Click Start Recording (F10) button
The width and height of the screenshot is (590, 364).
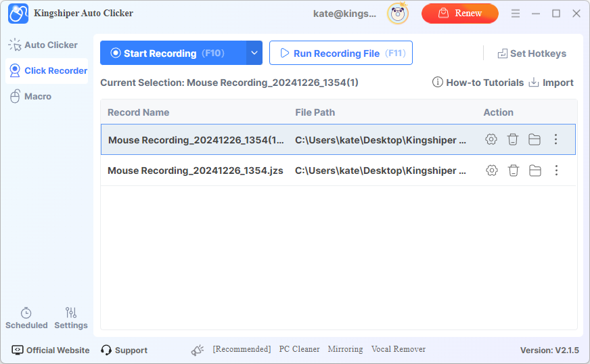point(173,53)
